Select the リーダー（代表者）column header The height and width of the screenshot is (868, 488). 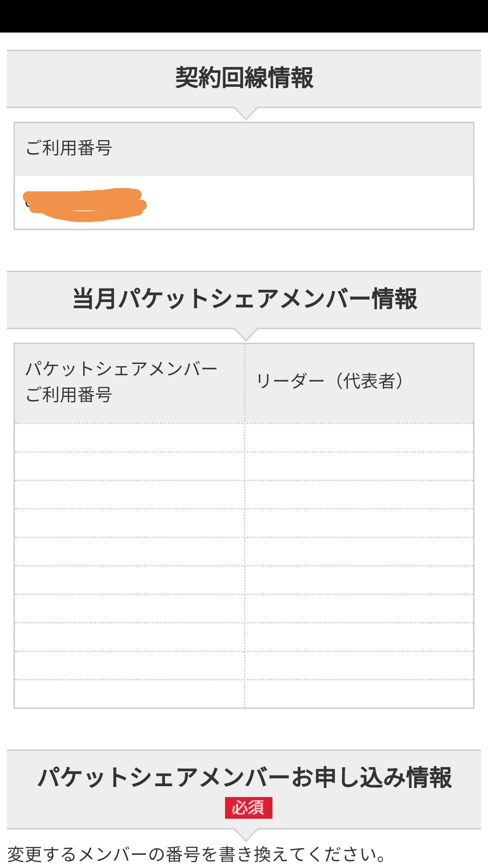(x=359, y=382)
